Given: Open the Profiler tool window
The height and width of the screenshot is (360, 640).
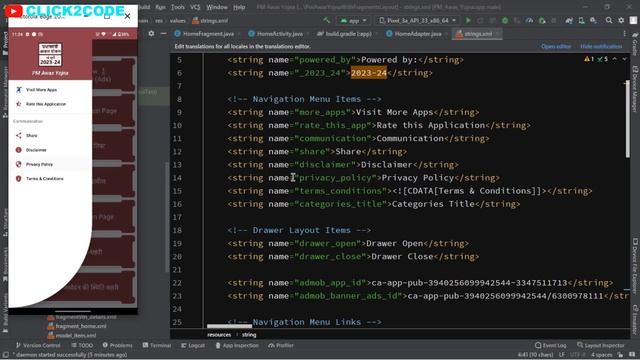Looking at the screenshot, I should tap(281, 345).
